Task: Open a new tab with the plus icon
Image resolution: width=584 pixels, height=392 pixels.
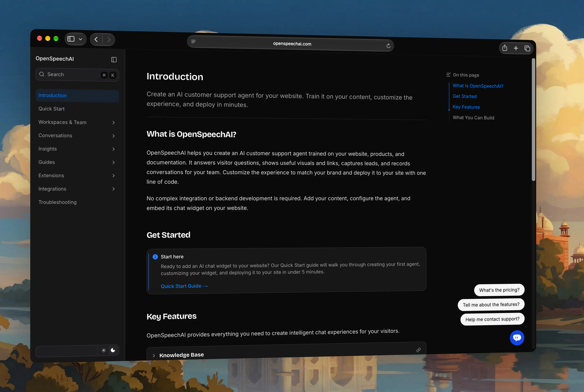Action: pyautogui.click(x=516, y=48)
